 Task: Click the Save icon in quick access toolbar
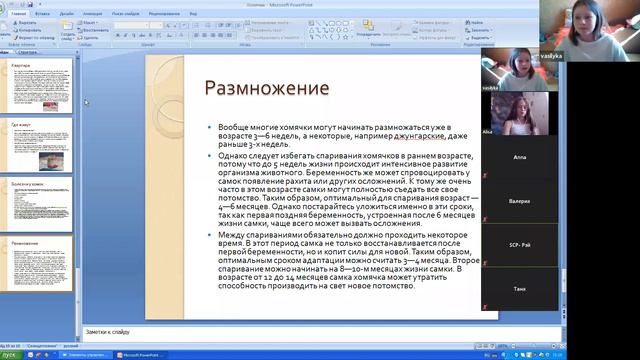click(30, 4)
